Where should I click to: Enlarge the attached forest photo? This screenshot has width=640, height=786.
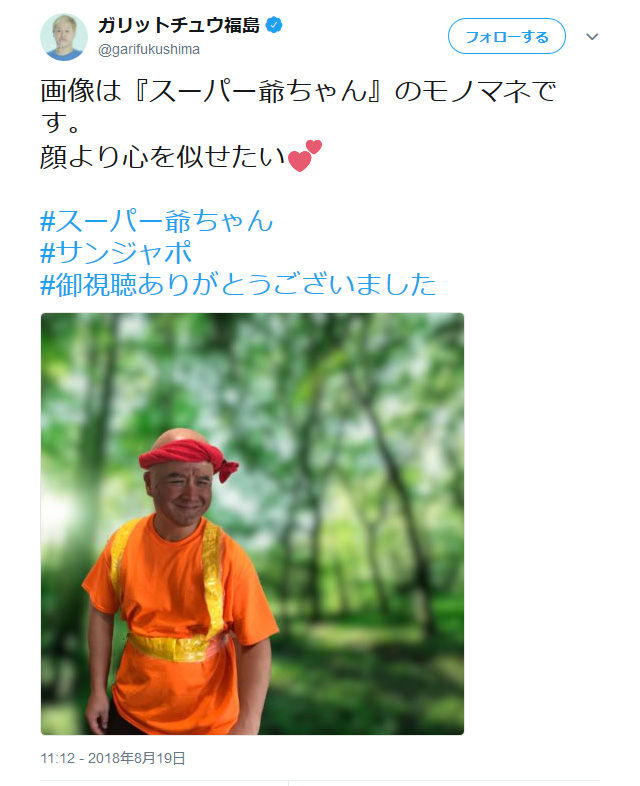(252, 524)
